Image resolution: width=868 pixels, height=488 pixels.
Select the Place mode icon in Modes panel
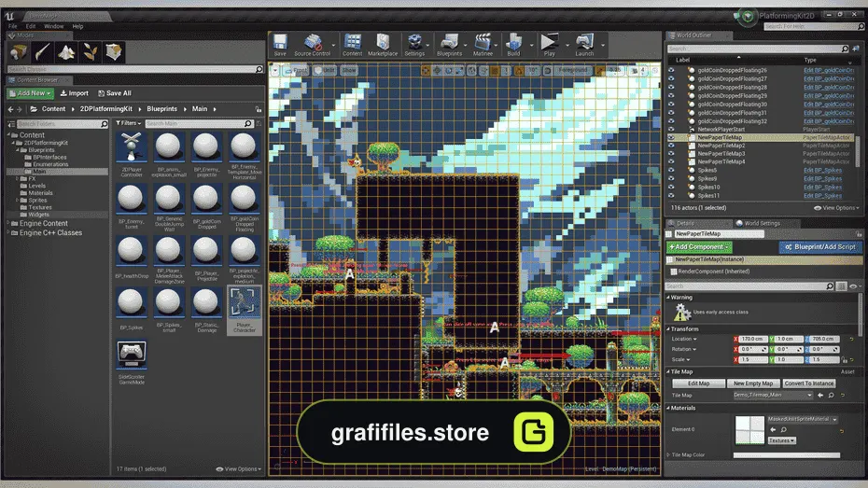pos(19,52)
